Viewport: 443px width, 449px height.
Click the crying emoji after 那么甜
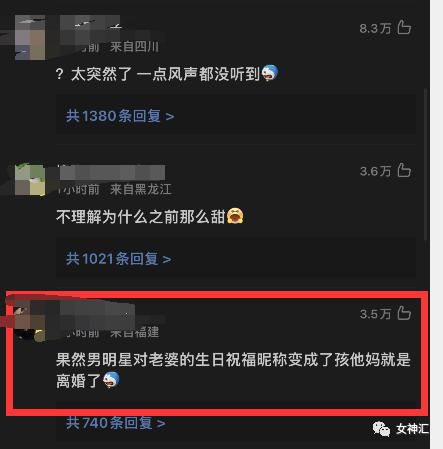coord(235,216)
